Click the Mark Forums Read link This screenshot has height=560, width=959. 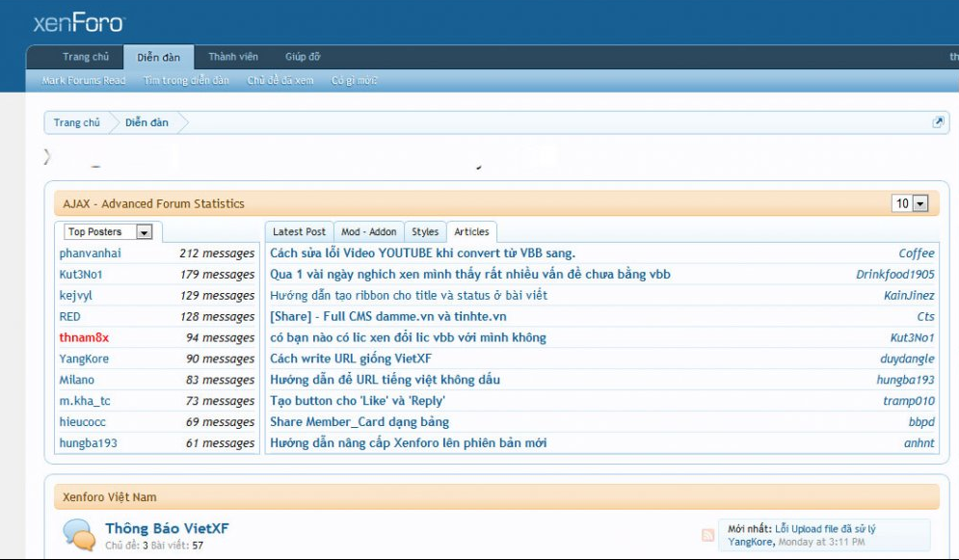pyautogui.click(x=84, y=81)
